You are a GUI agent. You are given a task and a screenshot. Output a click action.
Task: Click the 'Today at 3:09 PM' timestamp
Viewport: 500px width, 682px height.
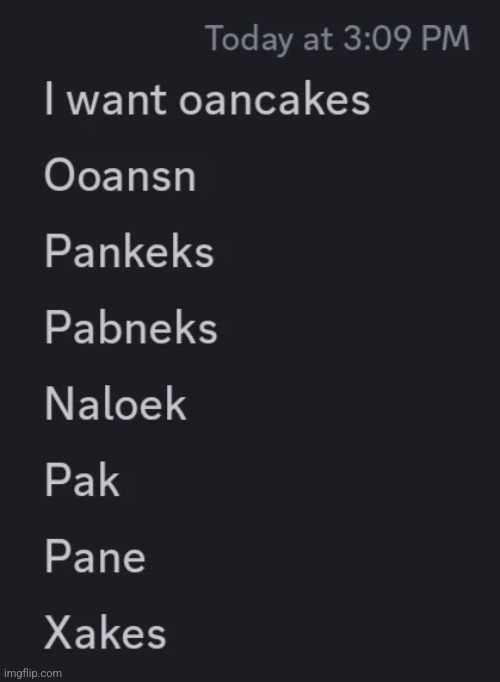[339, 40]
